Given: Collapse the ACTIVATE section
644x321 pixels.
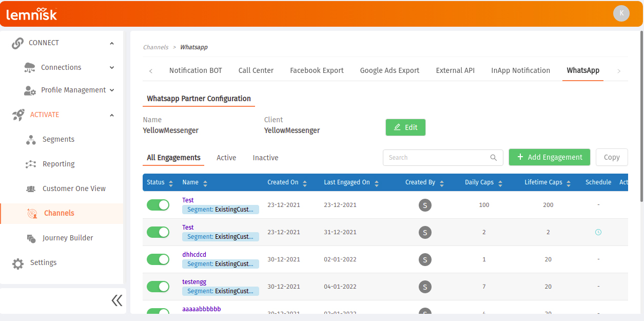Looking at the screenshot, I should pos(112,115).
